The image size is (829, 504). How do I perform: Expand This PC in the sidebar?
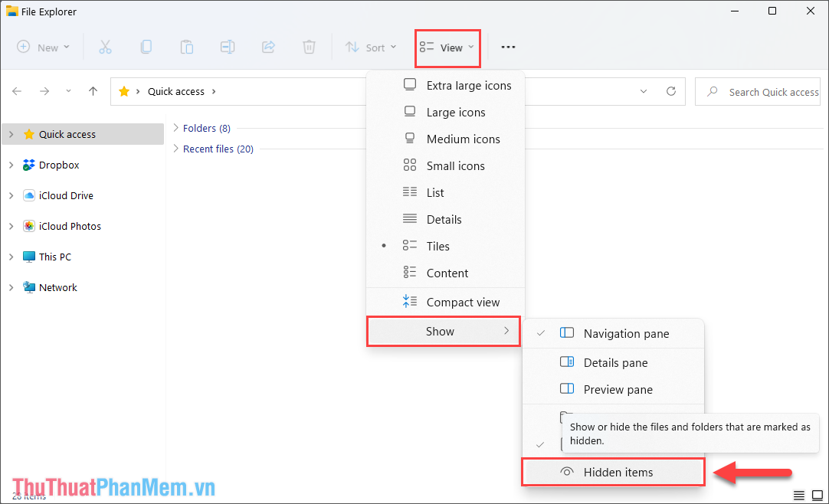(x=11, y=257)
